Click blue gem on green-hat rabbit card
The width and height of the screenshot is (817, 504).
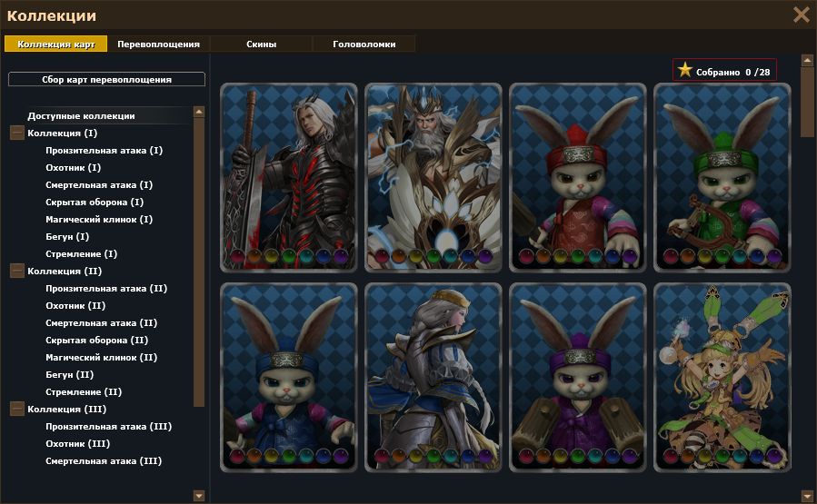(x=756, y=256)
